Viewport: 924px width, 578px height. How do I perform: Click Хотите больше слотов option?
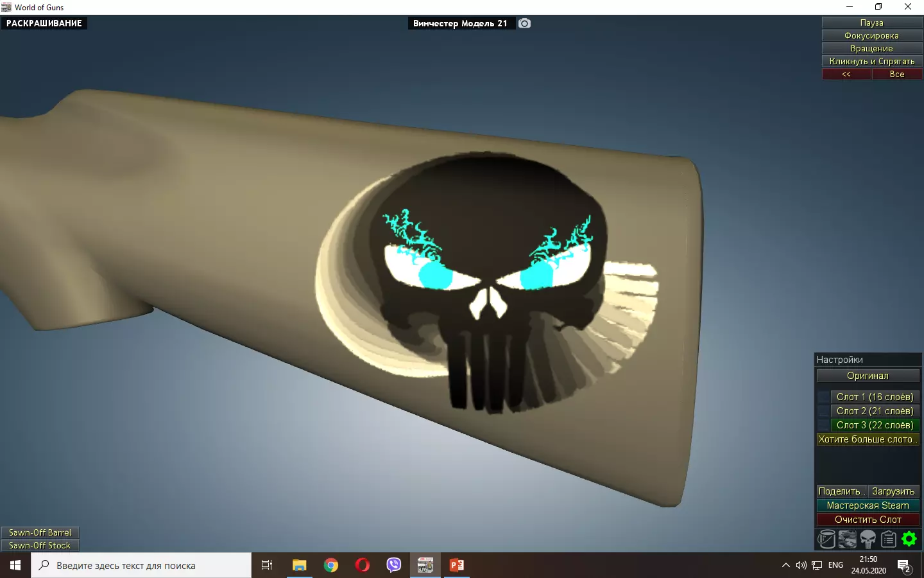(868, 439)
